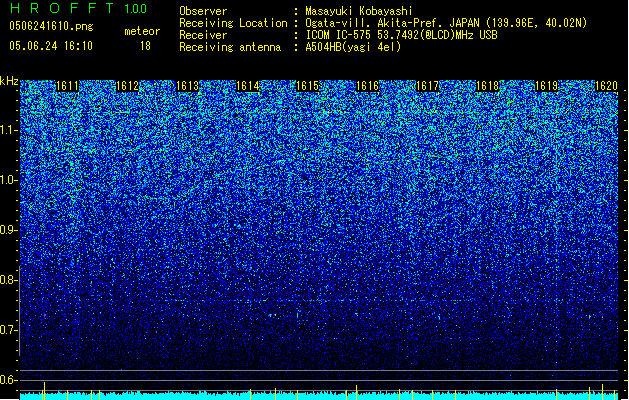The height and width of the screenshot is (400, 629).
Task: Click antenna text A504HB(yagi 4el)
Action: [x=353, y=47]
